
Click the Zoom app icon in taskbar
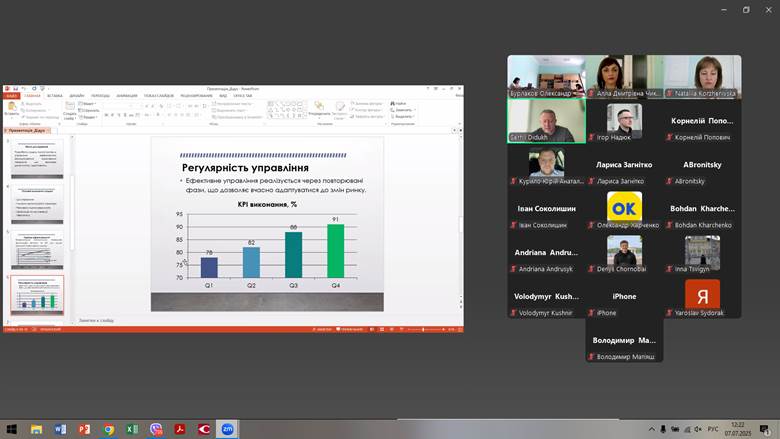coord(228,429)
